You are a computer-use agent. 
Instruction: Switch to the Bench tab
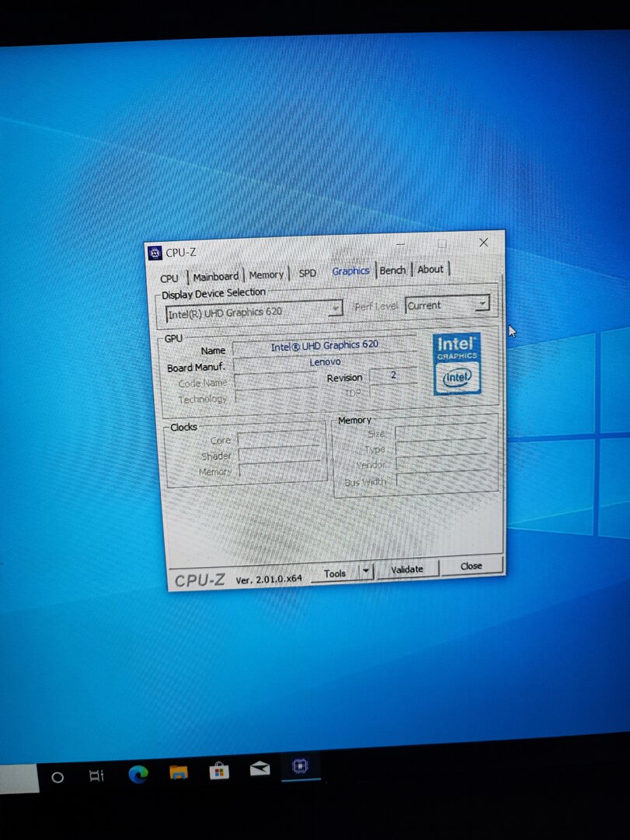coord(393,270)
